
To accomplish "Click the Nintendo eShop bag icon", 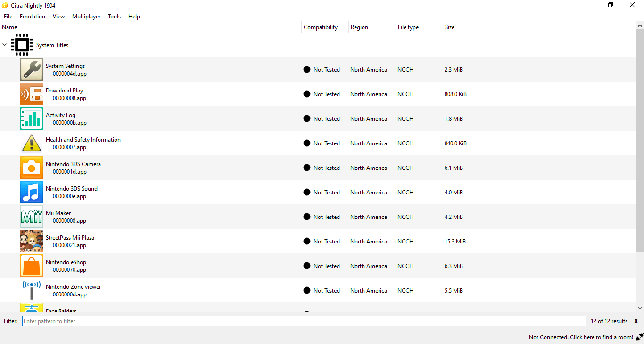I will point(32,266).
